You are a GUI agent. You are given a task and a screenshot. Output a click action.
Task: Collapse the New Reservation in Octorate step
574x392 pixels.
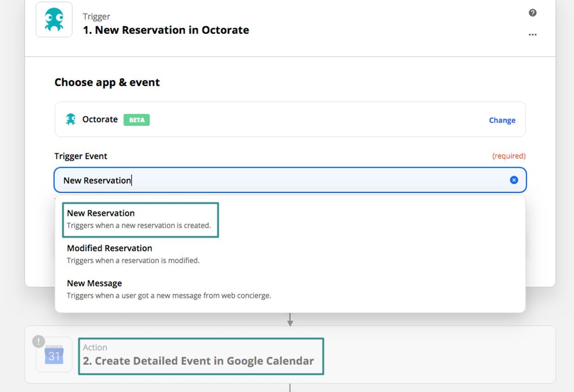click(x=166, y=30)
